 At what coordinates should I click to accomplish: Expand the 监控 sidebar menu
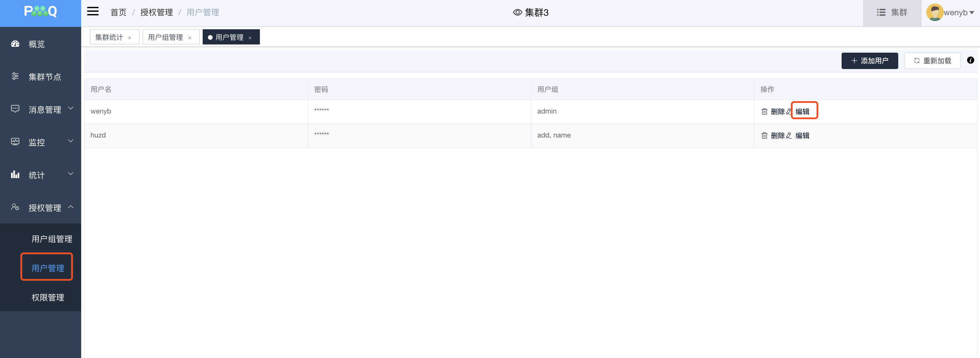click(x=37, y=142)
